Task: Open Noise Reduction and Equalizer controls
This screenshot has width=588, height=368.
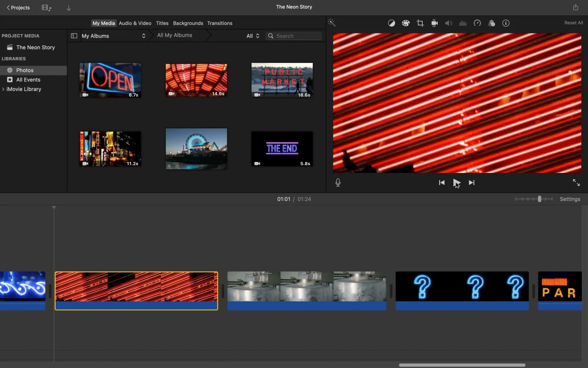Action: (x=463, y=23)
